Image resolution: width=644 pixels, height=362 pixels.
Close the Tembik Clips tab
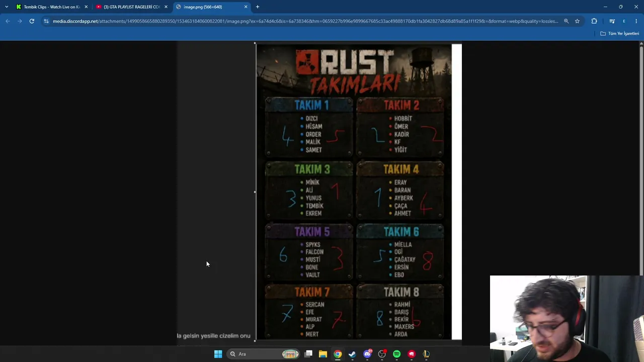(86, 7)
